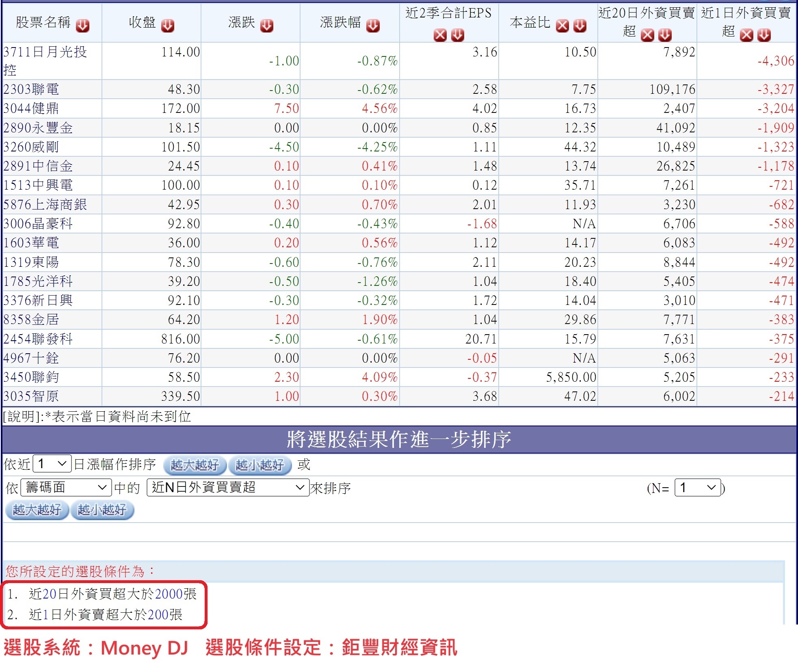The width and height of the screenshot is (798, 672).
Task: Open stock 1785光洋科
Action: (x=38, y=281)
